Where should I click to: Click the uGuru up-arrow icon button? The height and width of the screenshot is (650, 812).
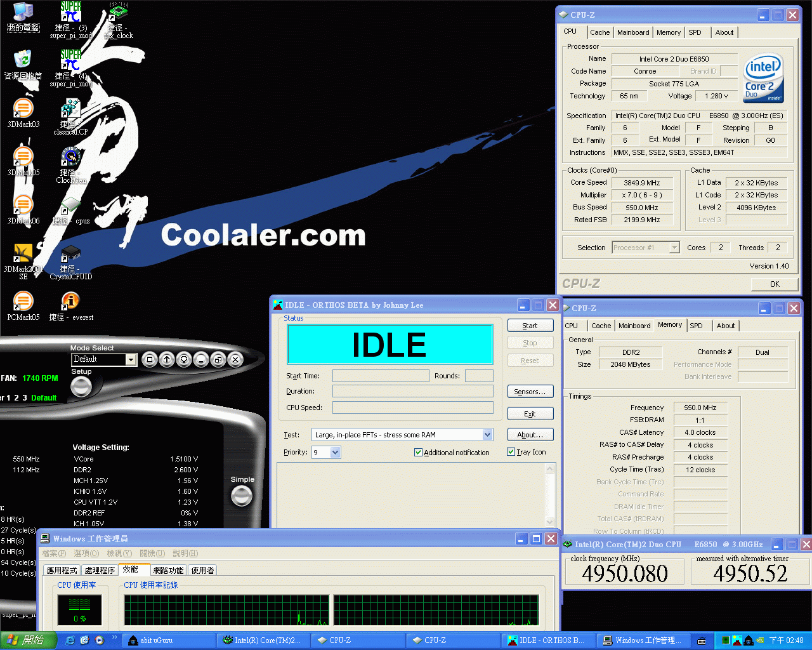click(167, 359)
